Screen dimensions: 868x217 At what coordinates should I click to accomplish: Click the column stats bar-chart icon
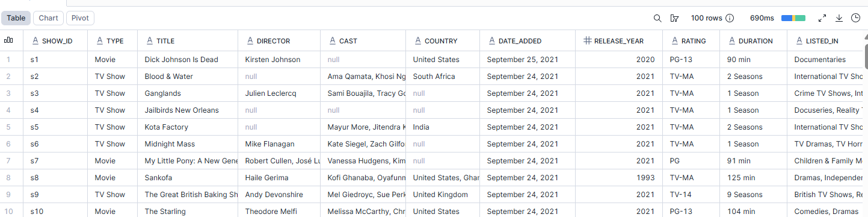(x=8, y=40)
